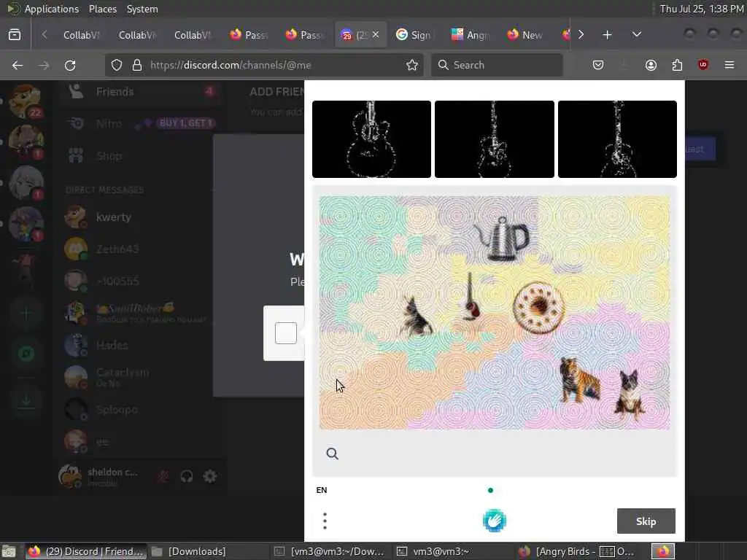The height and width of the screenshot is (560, 747).
Task: Toggle microphone mute in Discord user panel
Action: (163, 476)
